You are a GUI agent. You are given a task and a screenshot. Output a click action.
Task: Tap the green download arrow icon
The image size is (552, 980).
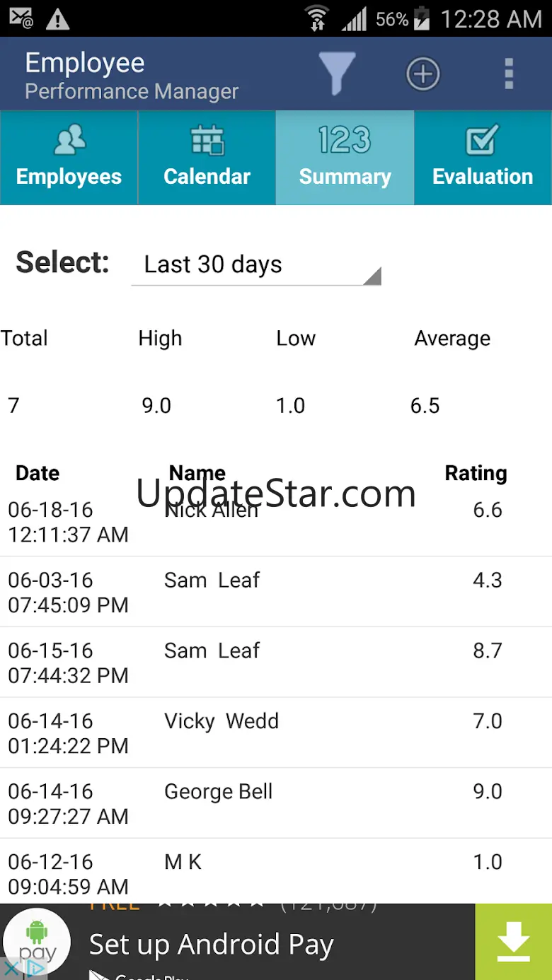point(513,942)
